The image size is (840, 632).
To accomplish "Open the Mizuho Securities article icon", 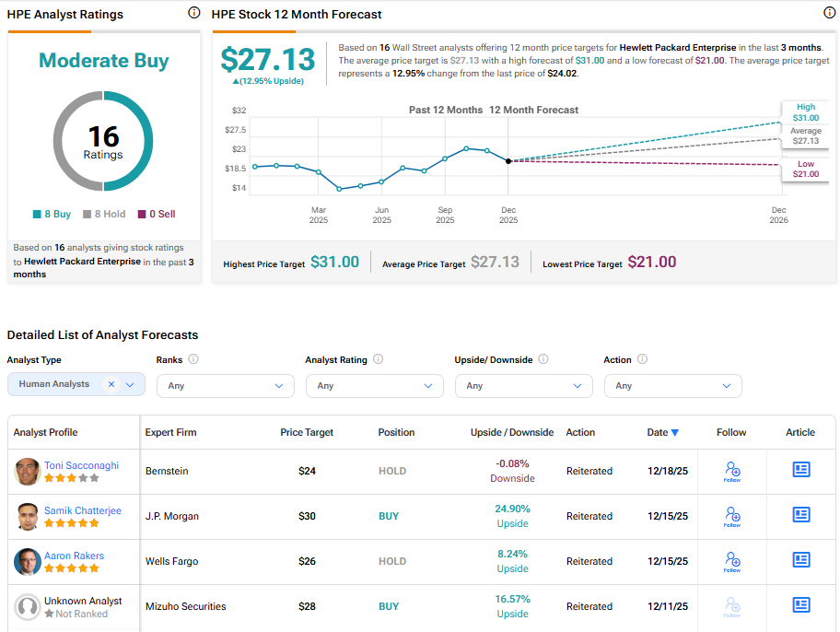I will [x=801, y=605].
